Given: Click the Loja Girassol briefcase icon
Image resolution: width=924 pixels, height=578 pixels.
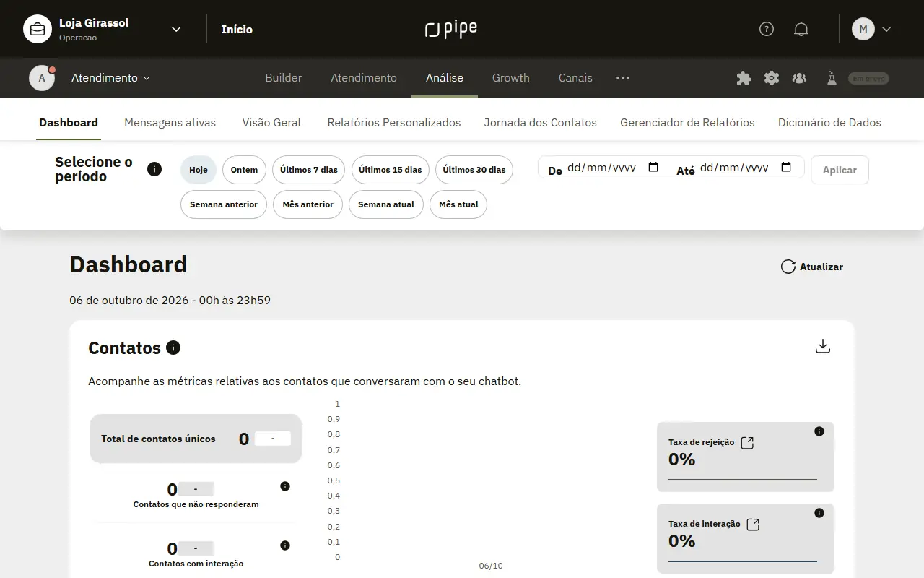Looking at the screenshot, I should 38,29.
